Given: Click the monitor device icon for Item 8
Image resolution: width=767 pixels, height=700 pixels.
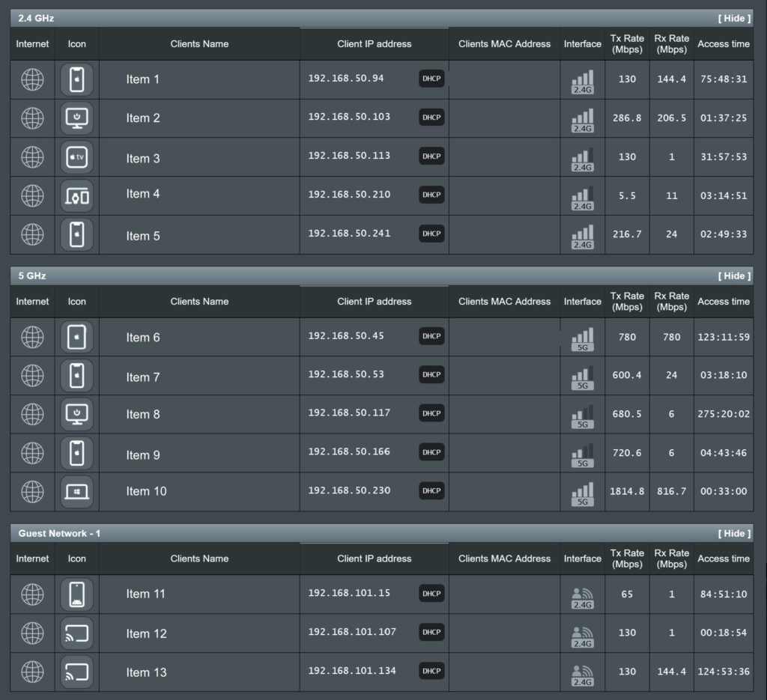Looking at the screenshot, I should (x=77, y=414).
